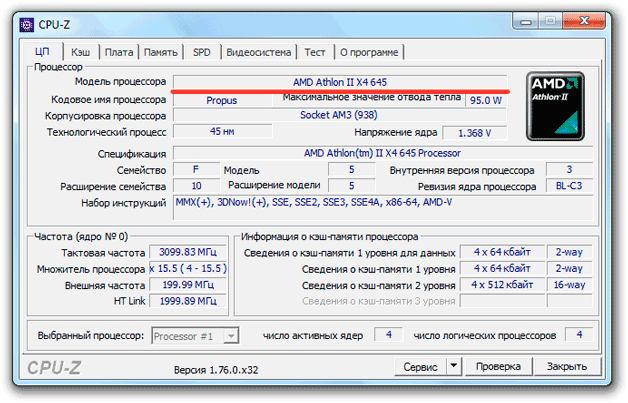The image size is (628, 403).
Task: Click the AMD Athlon II X4 645 model field
Action: [340, 82]
